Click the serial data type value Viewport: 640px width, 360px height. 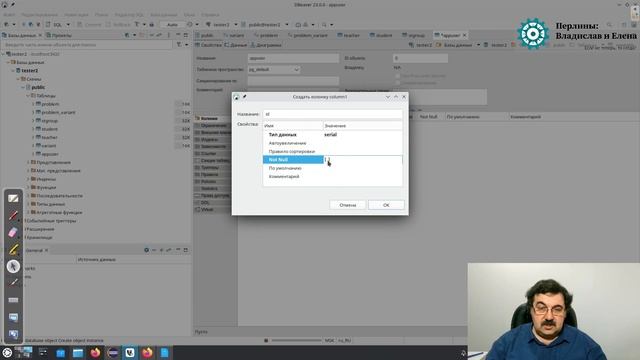[x=330, y=135]
